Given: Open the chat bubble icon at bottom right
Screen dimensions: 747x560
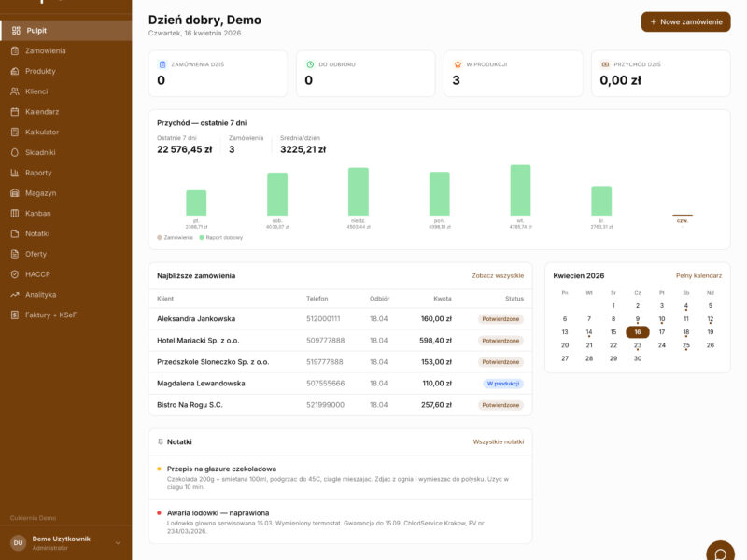Looking at the screenshot, I should pyautogui.click(x=720, y=553).
